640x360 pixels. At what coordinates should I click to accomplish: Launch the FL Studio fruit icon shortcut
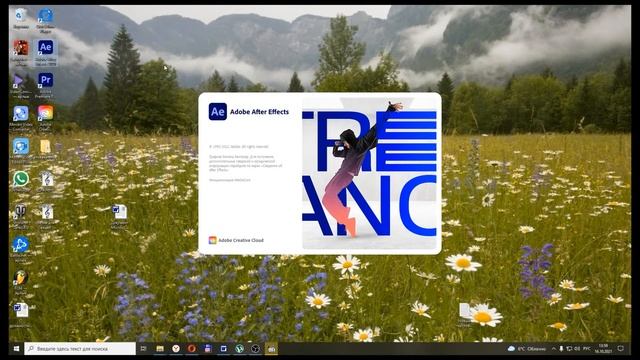pos(20,282)
